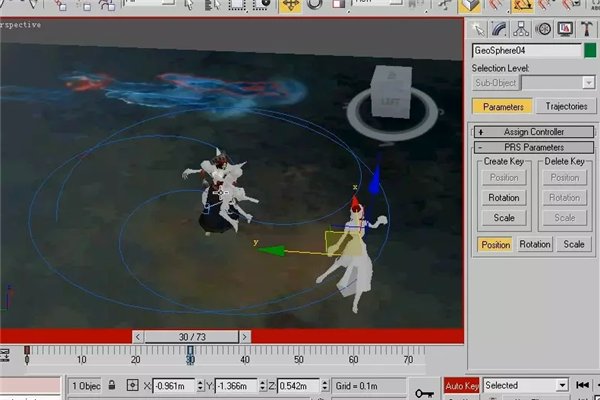Image resolution: width=600 pixels, height=400 pixels.
Task: Open the green object color swatch
Action: [590, 50]
